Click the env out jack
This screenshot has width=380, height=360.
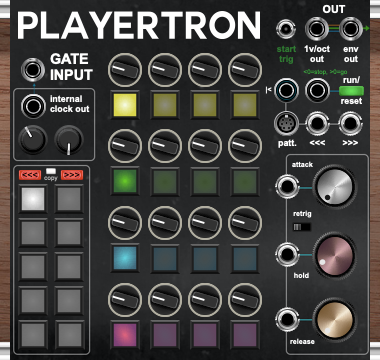(350, 29)
